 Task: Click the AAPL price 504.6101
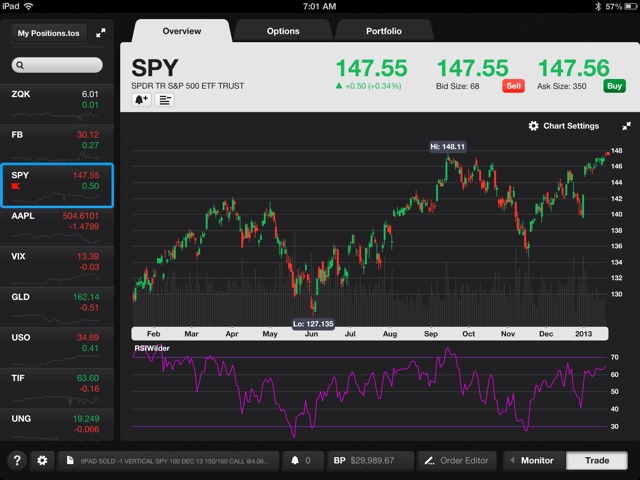click(x=80, y=216)
